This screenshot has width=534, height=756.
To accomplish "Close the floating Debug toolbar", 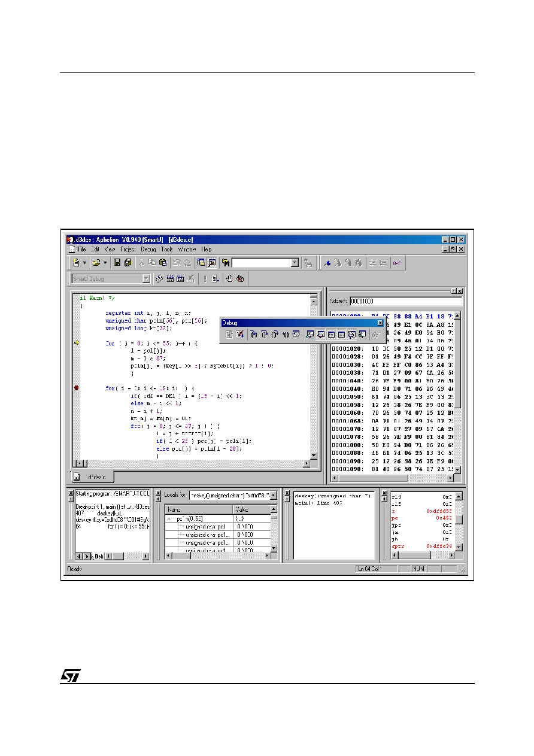I will (x=380, y=323).
